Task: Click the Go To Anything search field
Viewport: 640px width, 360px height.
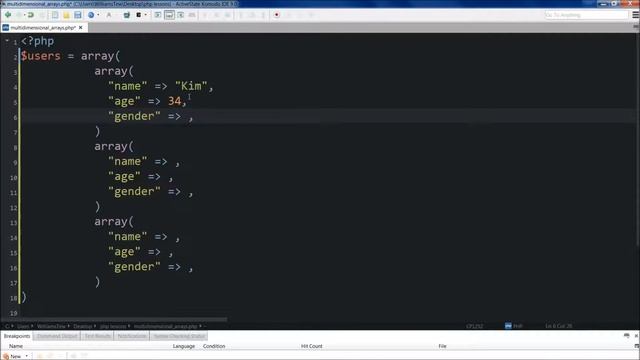Action: 586,15
